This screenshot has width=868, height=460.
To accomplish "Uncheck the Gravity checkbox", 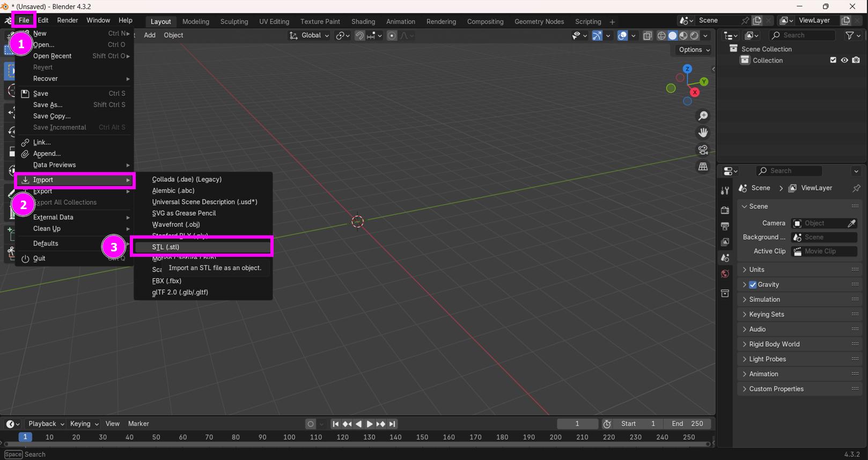I will coord(753,285).
